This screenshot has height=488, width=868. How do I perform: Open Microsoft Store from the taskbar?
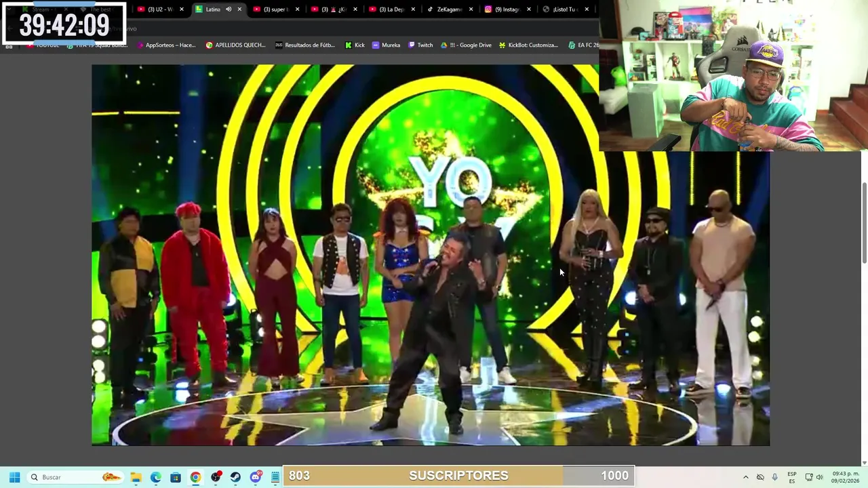tap(176, 477)
